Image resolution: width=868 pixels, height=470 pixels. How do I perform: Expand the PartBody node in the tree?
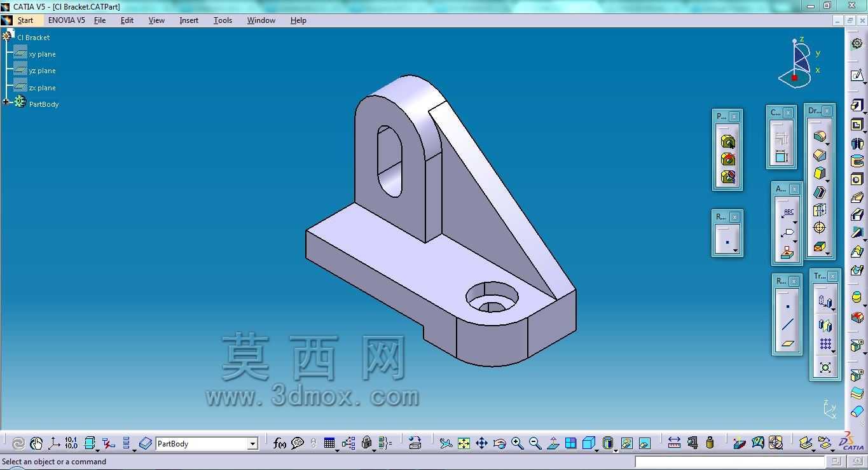6,102
